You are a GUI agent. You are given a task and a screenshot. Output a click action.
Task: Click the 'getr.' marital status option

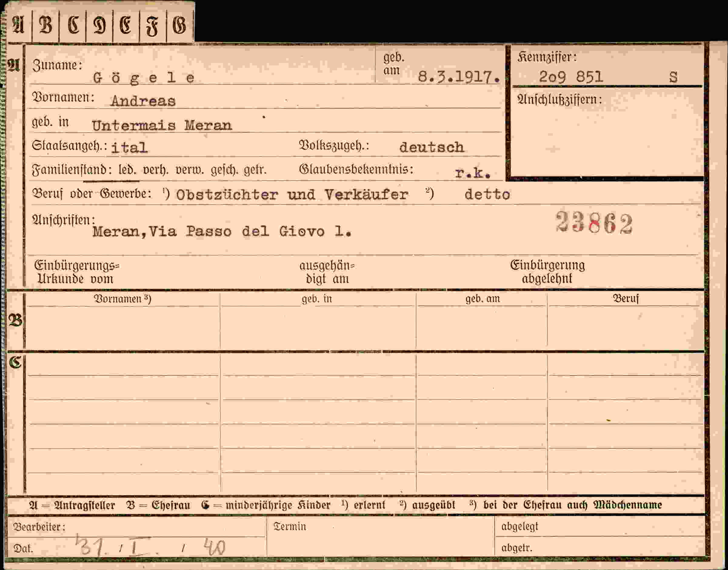[255, 170]
